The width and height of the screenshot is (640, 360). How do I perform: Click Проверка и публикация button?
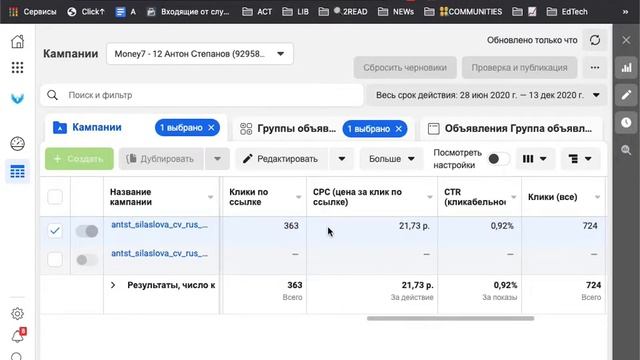[x=519, y=68]
